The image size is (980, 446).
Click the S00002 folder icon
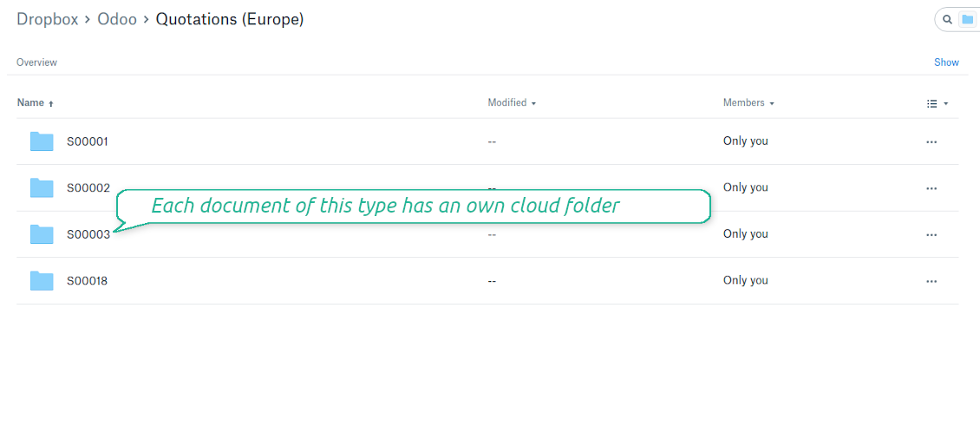42,187
